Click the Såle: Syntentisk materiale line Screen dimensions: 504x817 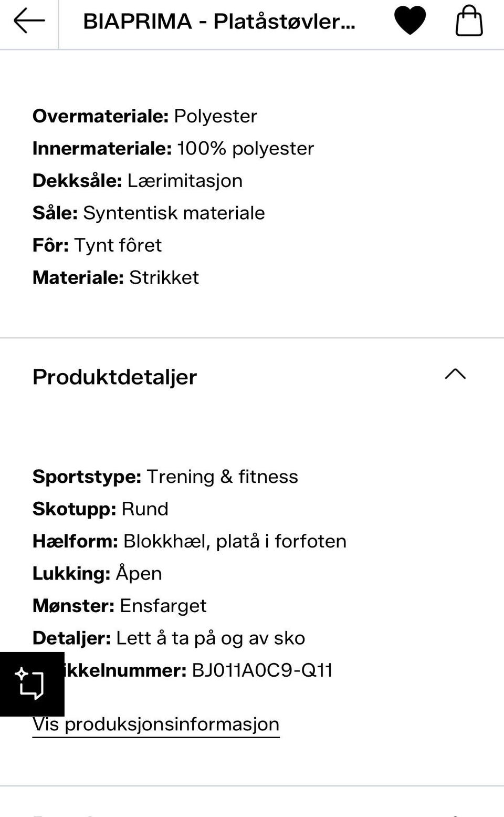click(149, 213)
